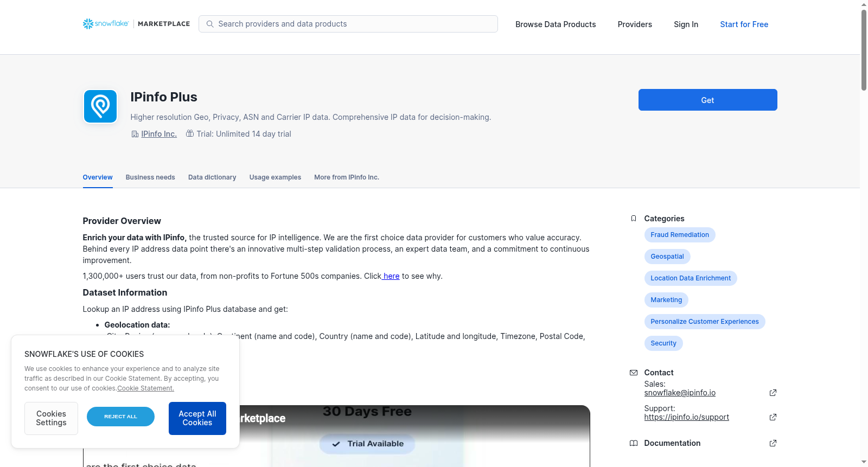
Task: Select the Marketing category tag
Action: 666,300
